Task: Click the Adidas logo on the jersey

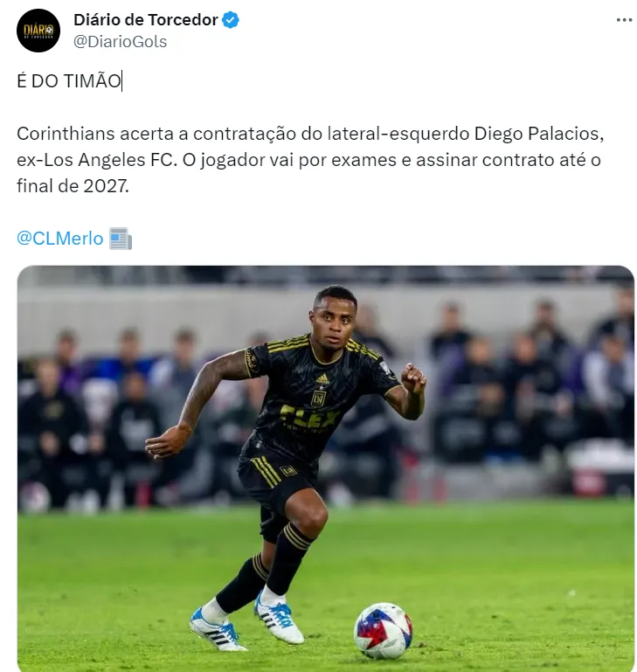Action: 322,379
